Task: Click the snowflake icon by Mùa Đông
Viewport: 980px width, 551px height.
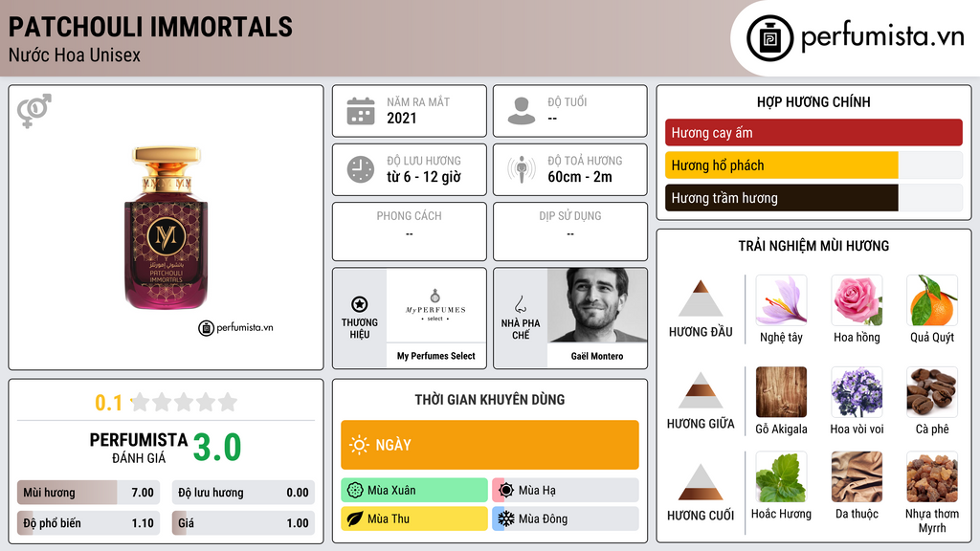Action: 506,518
